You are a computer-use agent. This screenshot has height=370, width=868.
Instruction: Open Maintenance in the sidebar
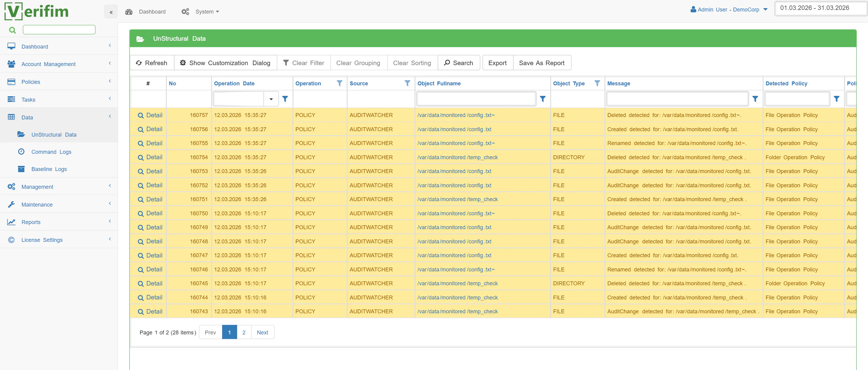coord(59,204)
